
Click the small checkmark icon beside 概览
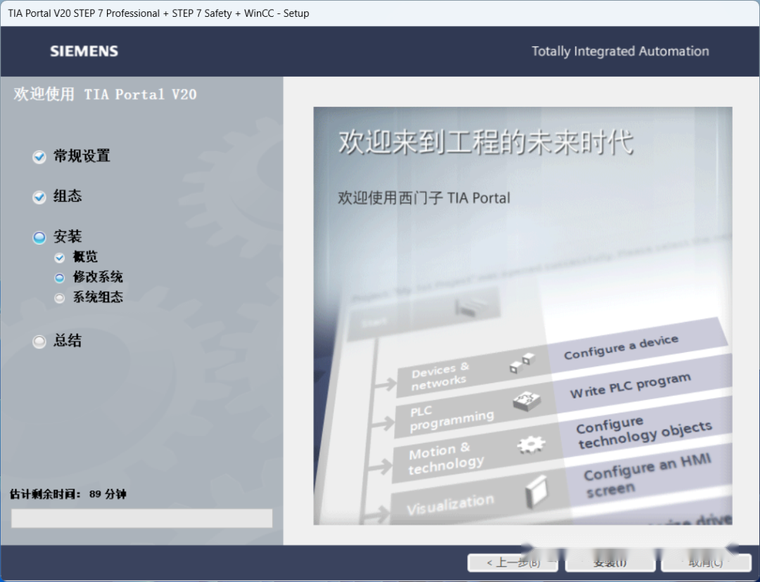60,257
